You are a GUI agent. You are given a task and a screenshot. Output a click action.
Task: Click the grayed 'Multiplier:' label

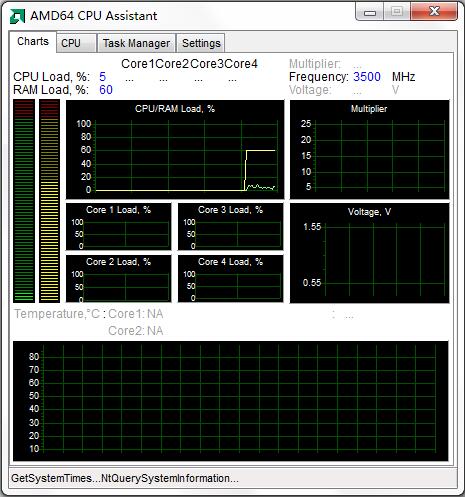tap(315, 64)
